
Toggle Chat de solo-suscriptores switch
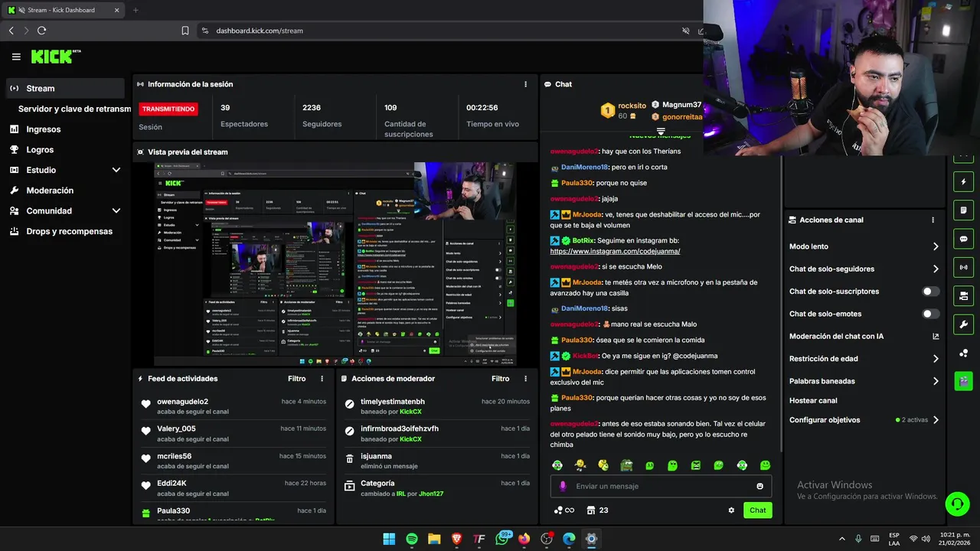point(931,292)
